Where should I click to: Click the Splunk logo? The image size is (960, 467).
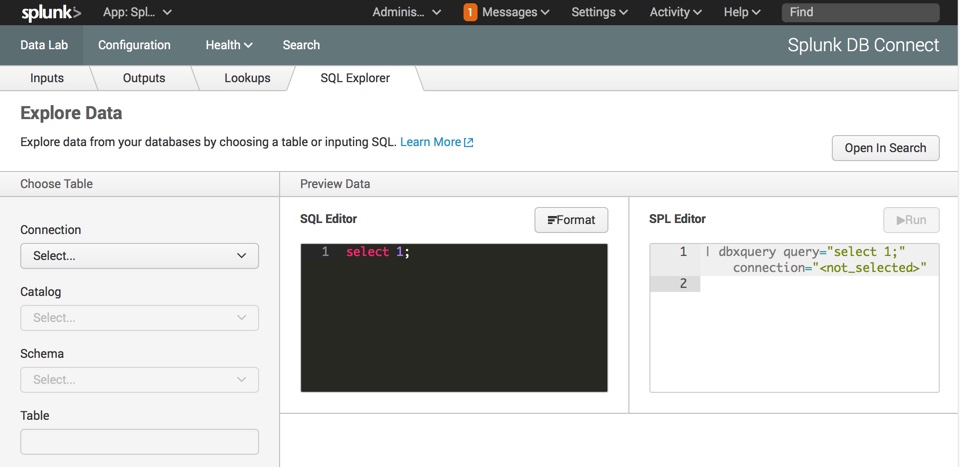tap(51, 12)
